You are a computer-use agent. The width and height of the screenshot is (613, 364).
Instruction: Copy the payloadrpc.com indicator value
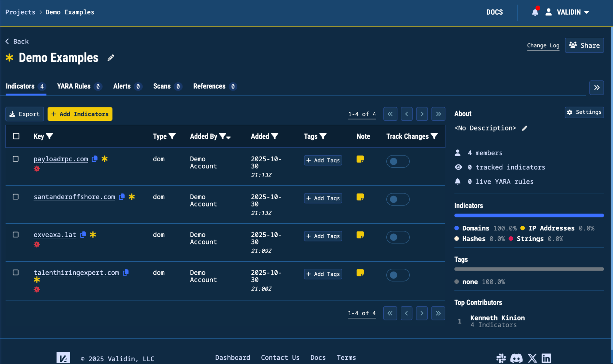(x=94, y=159)
